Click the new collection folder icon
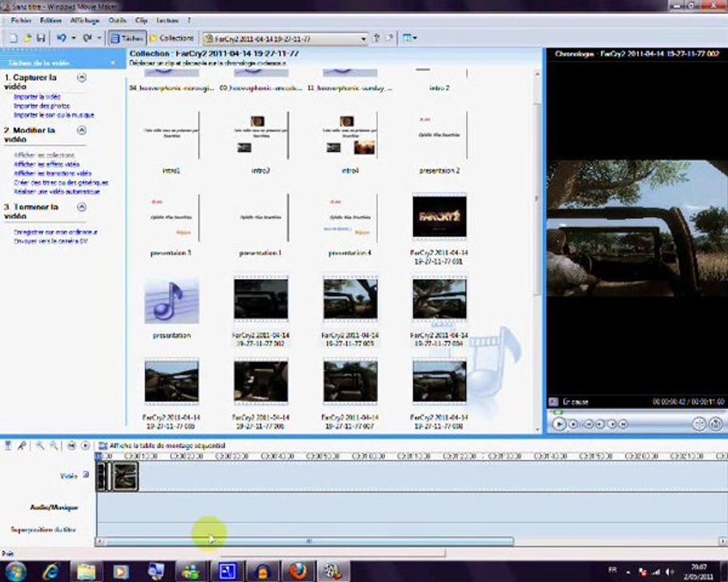Image resolution: width=728 pixels, height=582 pixels. pyautogui.click(x=389, y=38)
